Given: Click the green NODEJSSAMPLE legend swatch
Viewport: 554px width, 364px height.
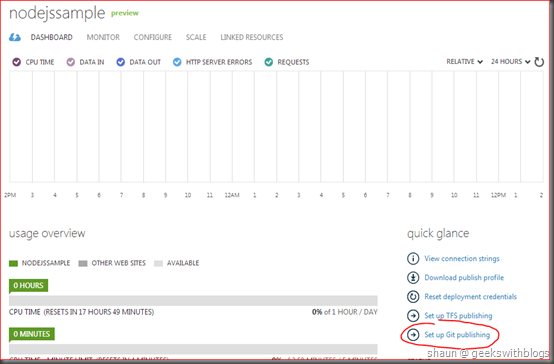Looking at the screenshot, I should click(x=13, y=263).
